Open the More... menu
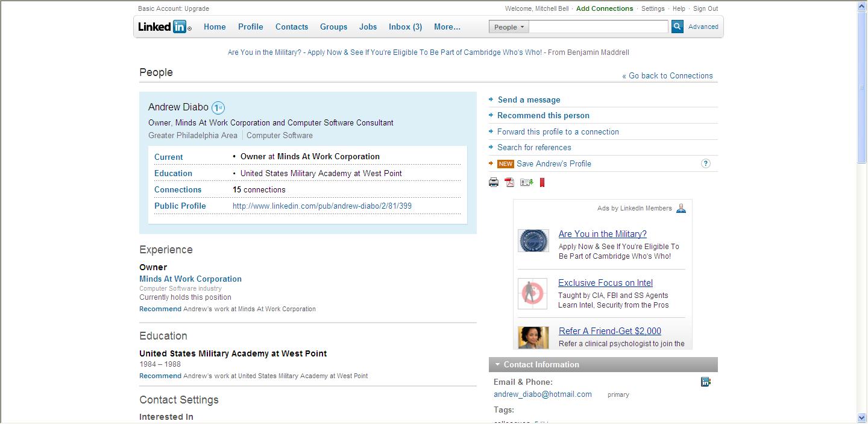 point(447,27)
